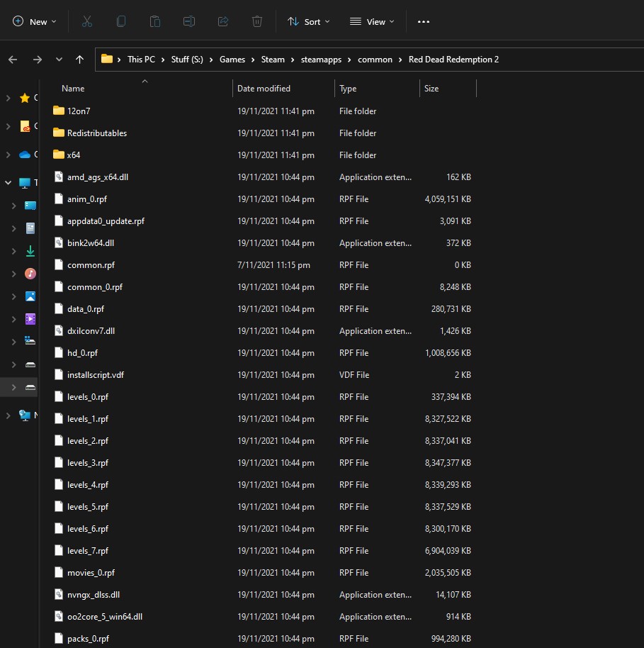Select Pictures icon in sidebar

click(30, 296)
